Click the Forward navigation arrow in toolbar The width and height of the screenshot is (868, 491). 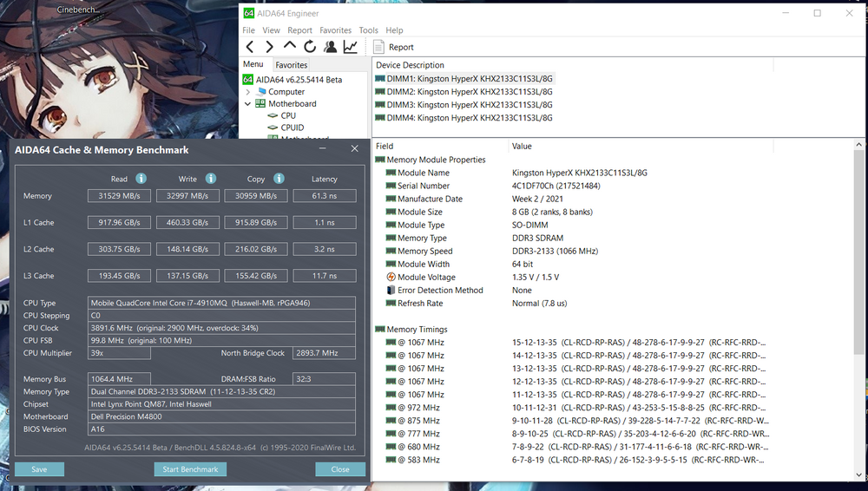pyautogui.click(x=269, y=47)
